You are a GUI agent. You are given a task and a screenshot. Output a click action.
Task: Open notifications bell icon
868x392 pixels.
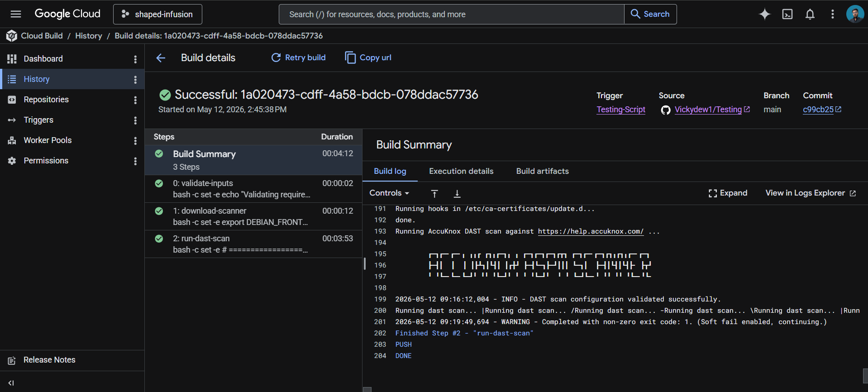(810, 14)
